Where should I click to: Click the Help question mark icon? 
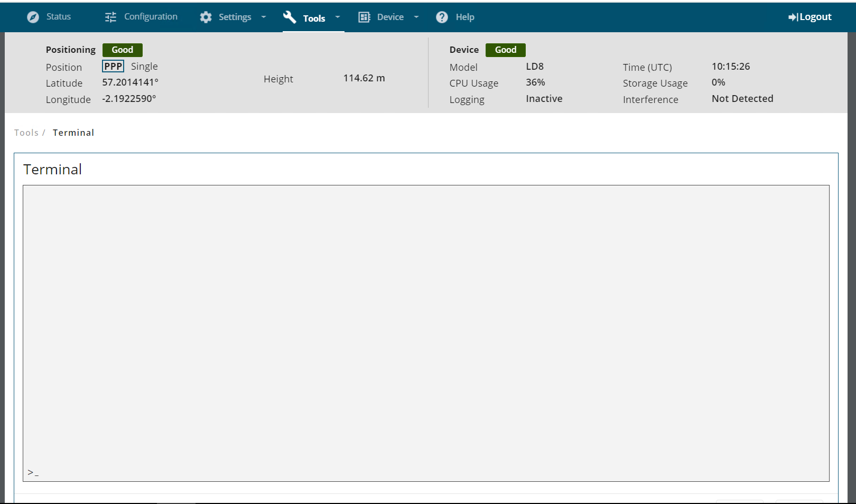[x=442, y=17]
